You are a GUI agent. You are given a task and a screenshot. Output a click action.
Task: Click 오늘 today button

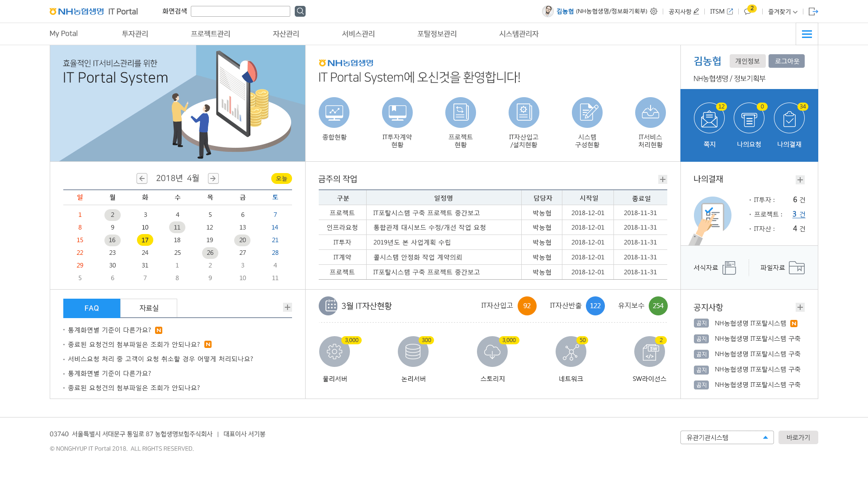tap(282, 178)
